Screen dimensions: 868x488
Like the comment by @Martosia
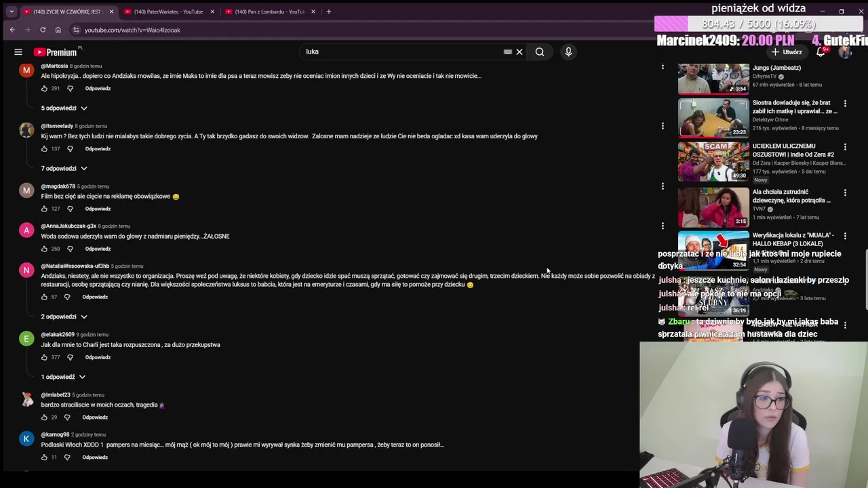coord(45,89)
